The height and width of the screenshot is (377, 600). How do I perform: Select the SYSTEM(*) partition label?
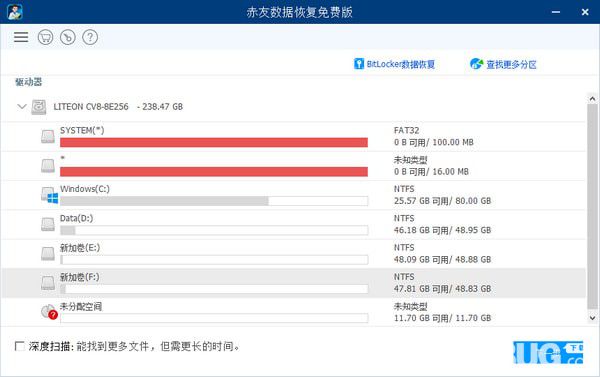(82, 131)
